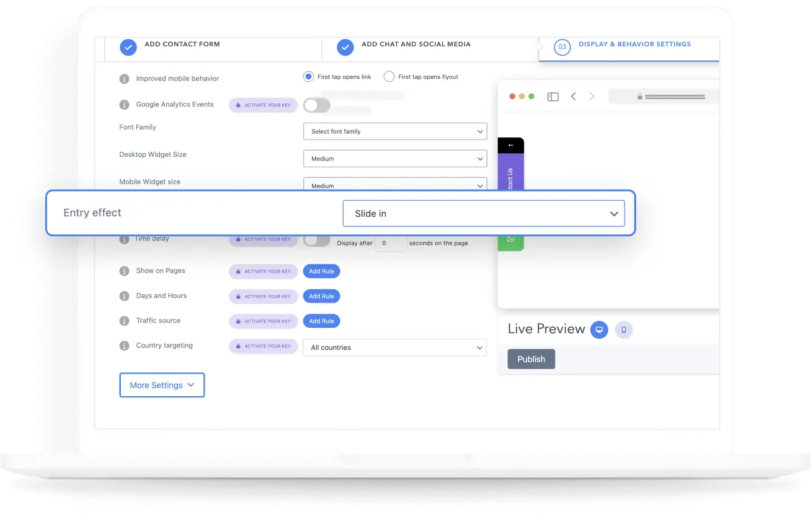
Task: Open the Desktop Widget Size dropdown
Action: pyautogui.click(x=395, y=159)
